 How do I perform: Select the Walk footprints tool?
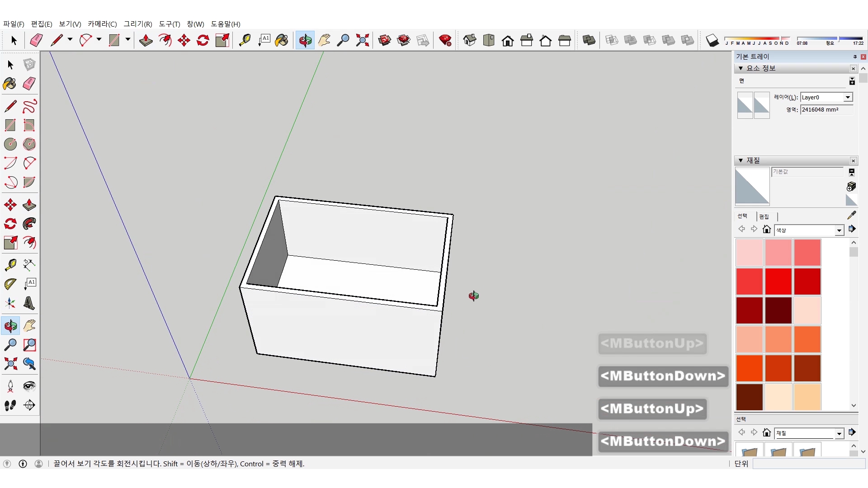pos(10,405)
